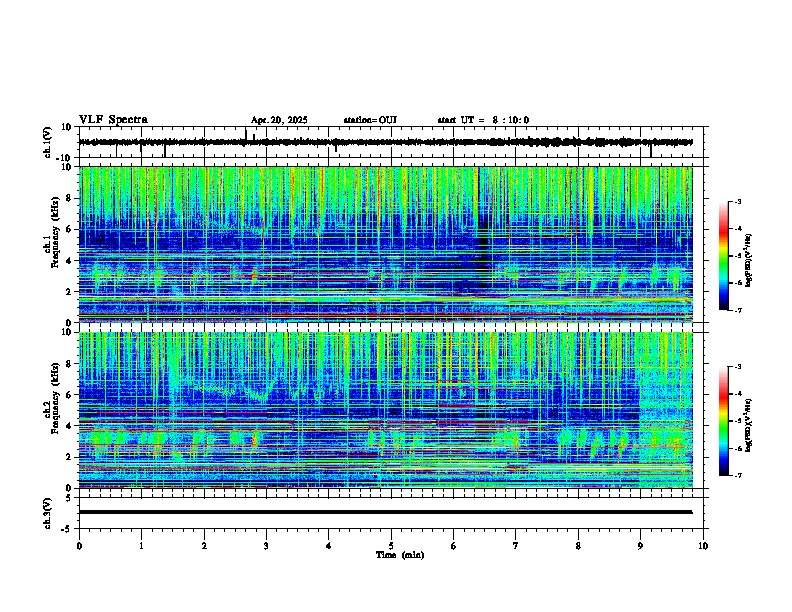Click the ch.3(V) axis label
This screenshot has height=612, width=792.
(x=48, y=514)
